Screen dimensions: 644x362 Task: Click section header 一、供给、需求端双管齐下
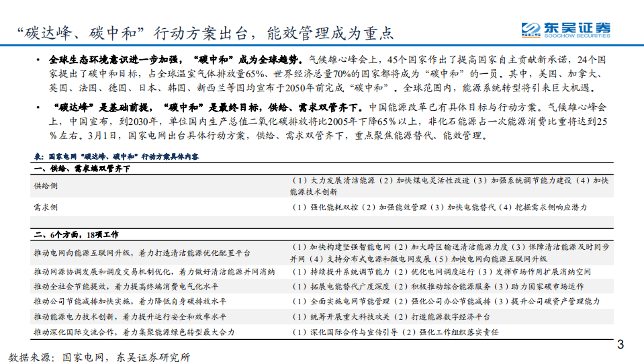[x=82, y=169]
